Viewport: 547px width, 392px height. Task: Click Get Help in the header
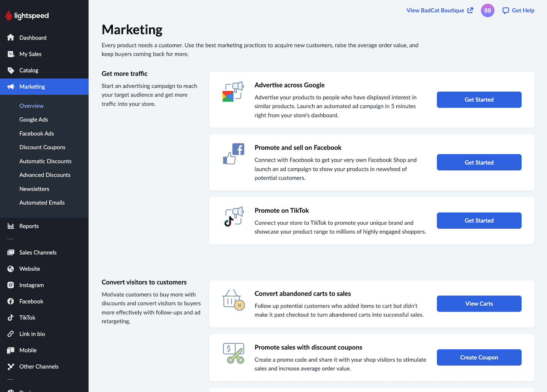518,11
